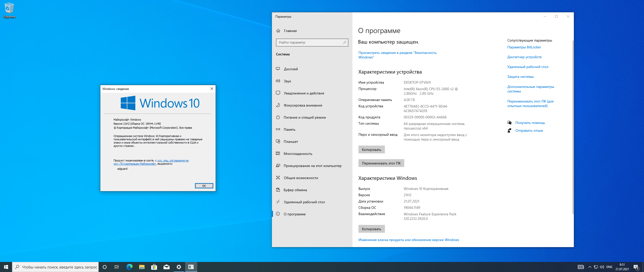Click Microsoft Edge icon in taskbar

pos(129,267)
